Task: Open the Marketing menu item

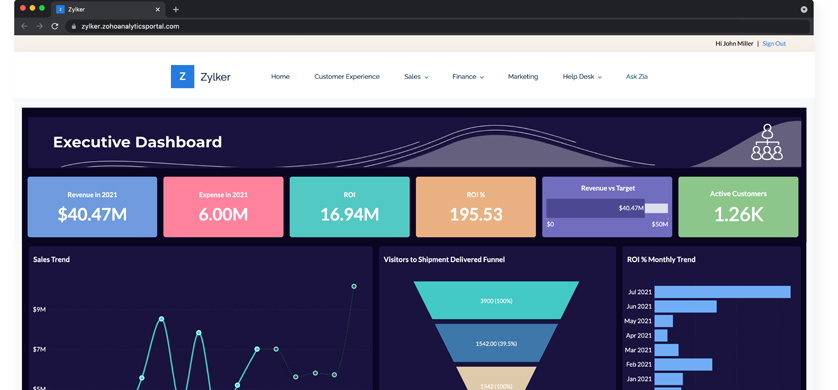Action: pyautogui.click(x=523, y=76)
